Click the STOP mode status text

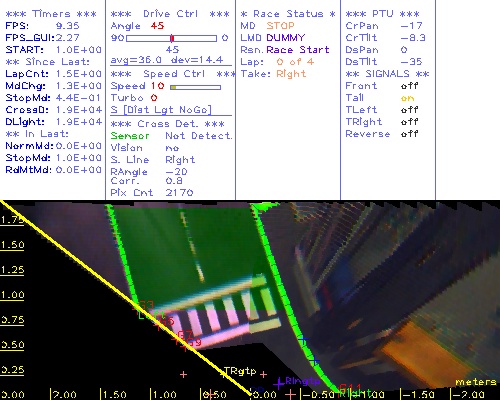pos(280,26)
